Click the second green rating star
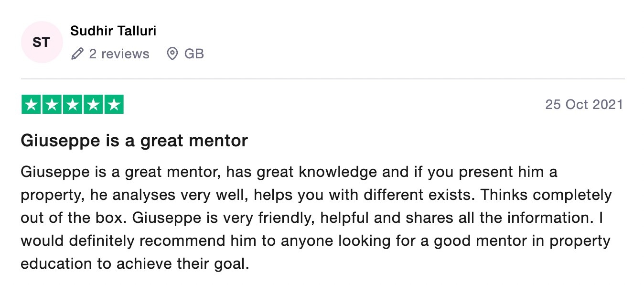 tap(52, 105)
